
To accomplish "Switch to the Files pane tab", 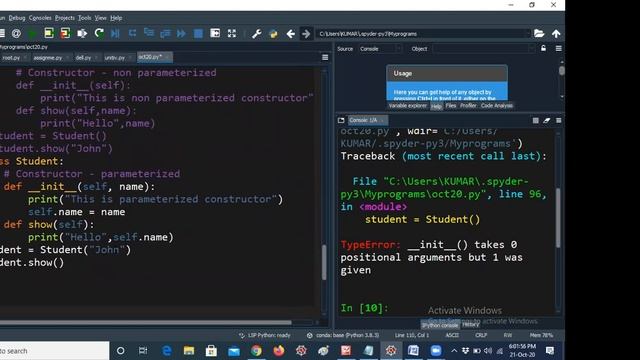I will pos(451,106).
